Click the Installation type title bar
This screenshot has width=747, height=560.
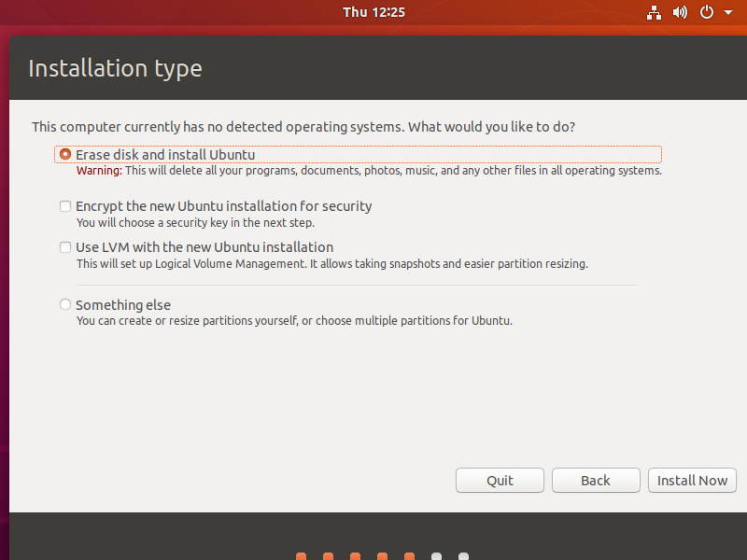(373, 68)
